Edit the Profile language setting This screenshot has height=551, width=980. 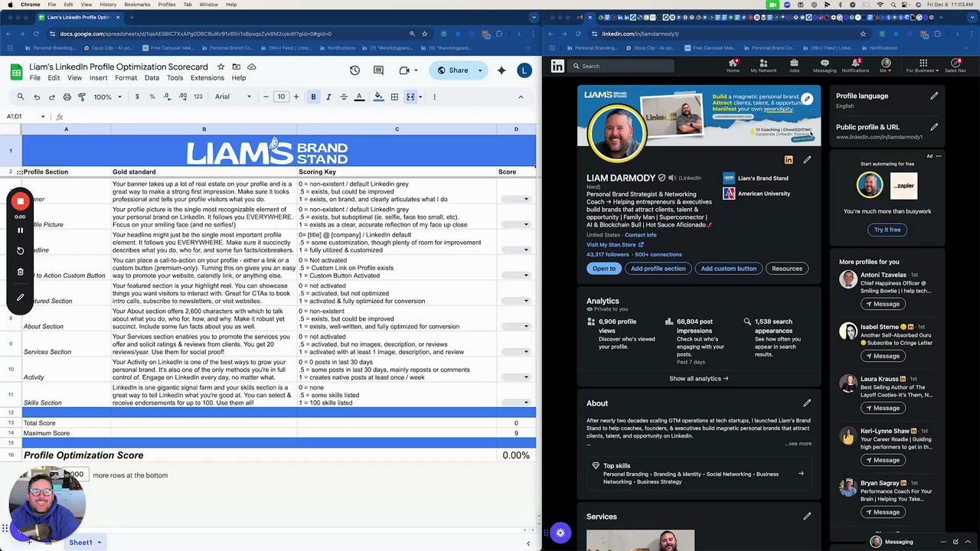coord(934,96)
